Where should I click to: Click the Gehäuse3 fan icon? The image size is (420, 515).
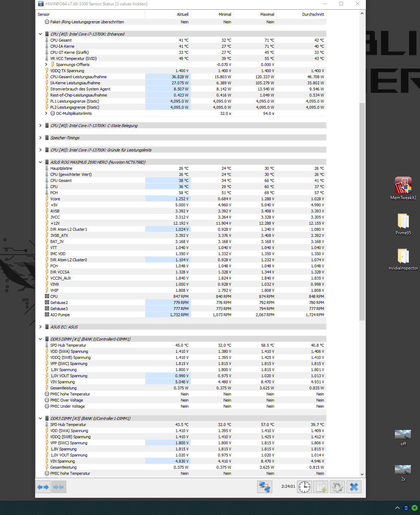47,309
